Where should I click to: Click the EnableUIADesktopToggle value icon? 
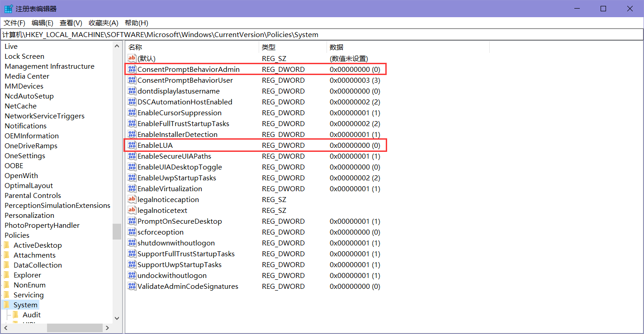132,167
